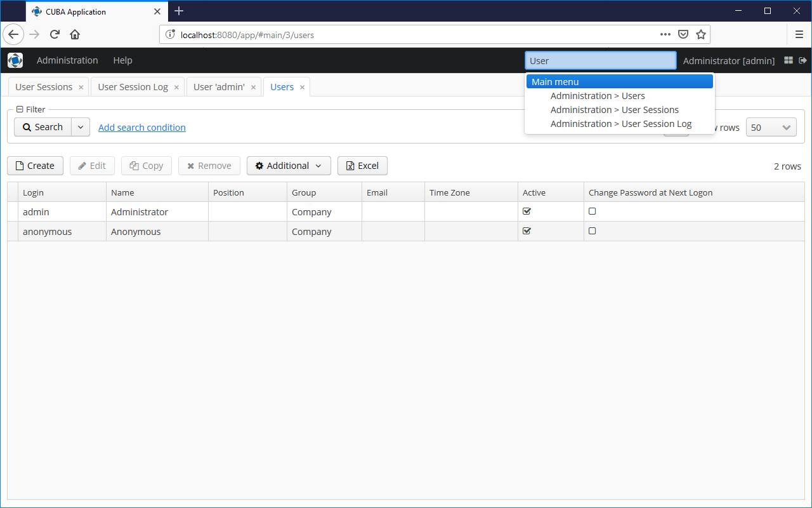Open the rows count dropdown showing 50
Viewport: 812px width, 508px height.
coord(771,127)
